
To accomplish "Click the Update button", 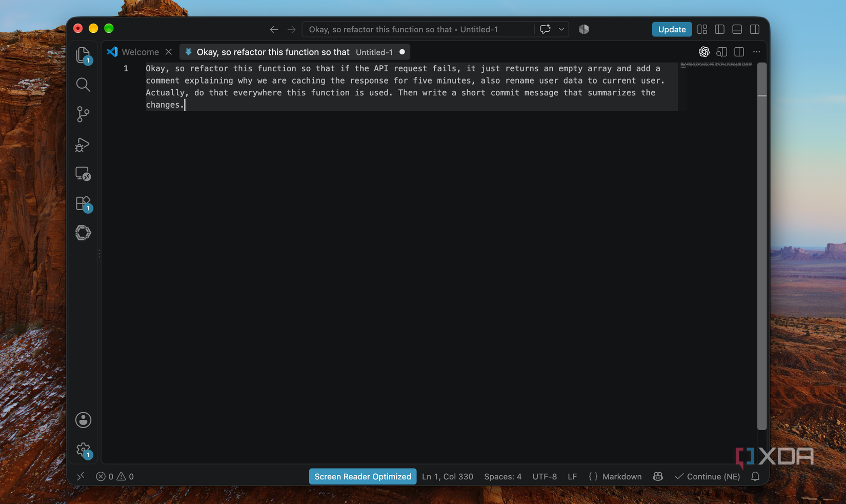I will click(x=672, y=29).
